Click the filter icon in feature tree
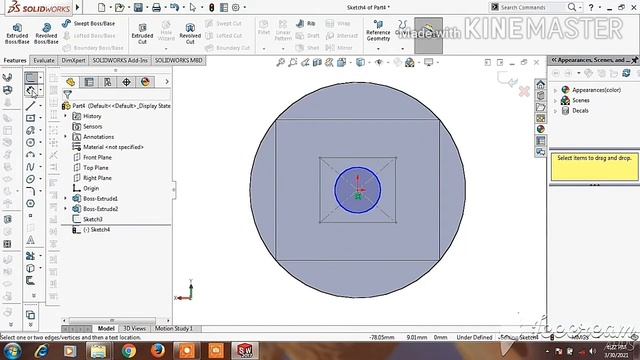 point(68,95)
